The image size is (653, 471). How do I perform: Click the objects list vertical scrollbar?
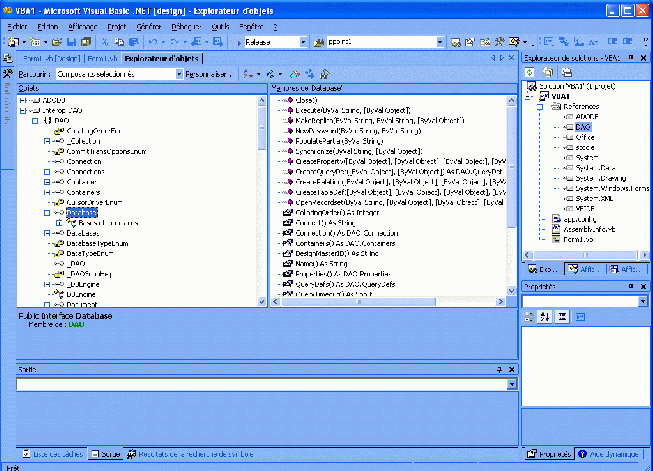(x=262, y=201)
